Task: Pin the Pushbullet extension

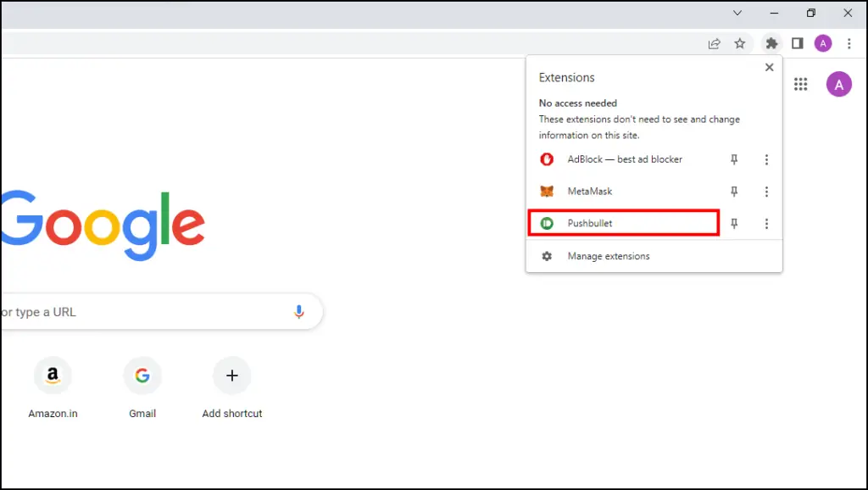Action: click(x=734, y=224)
